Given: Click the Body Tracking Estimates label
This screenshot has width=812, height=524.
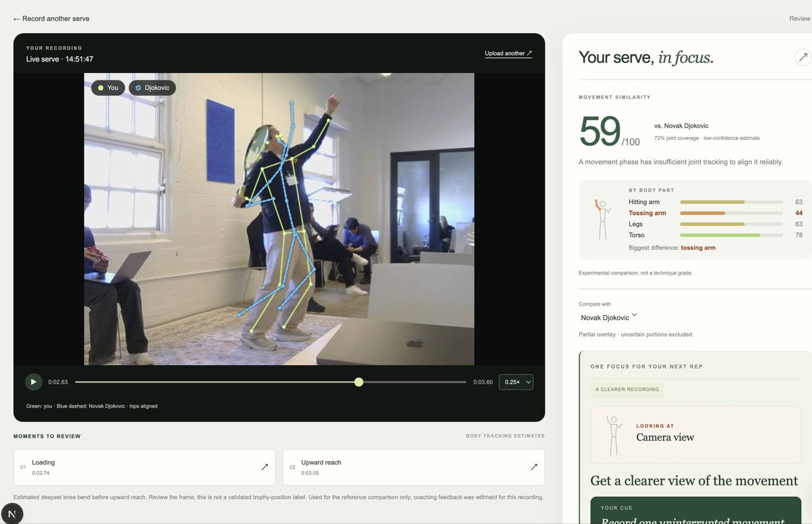Looking at the screenshot, I should [x=505, y=436].
